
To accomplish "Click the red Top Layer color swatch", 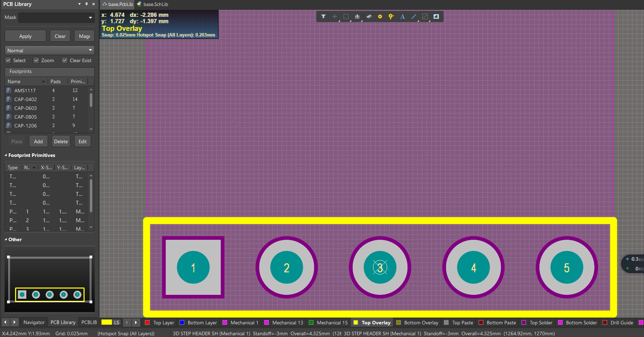I will 147,323.
